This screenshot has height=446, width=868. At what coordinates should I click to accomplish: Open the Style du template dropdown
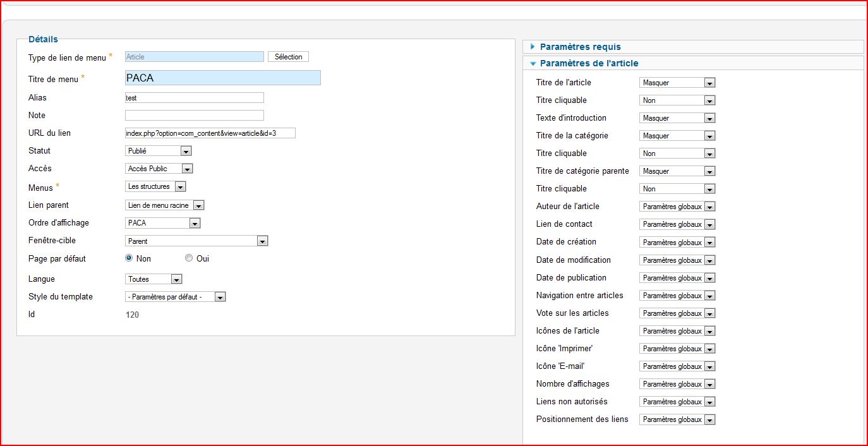point(175,297)
